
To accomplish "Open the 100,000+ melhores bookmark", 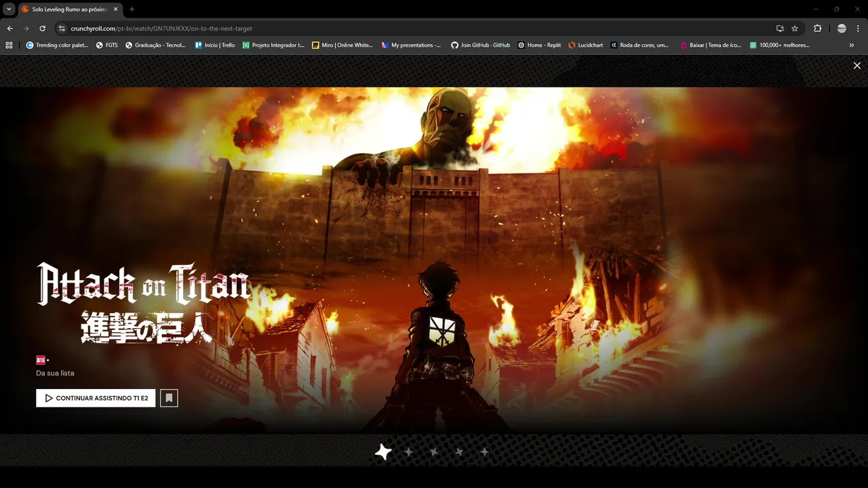I will (x=780, y=45).
